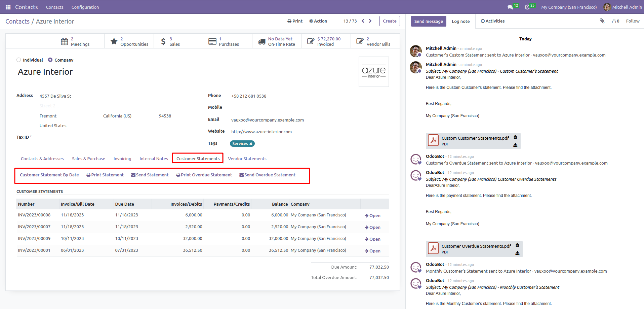The image size is (644, 309).
Task: Click Print Overdue Statement button
Action: tap(204, 175)
